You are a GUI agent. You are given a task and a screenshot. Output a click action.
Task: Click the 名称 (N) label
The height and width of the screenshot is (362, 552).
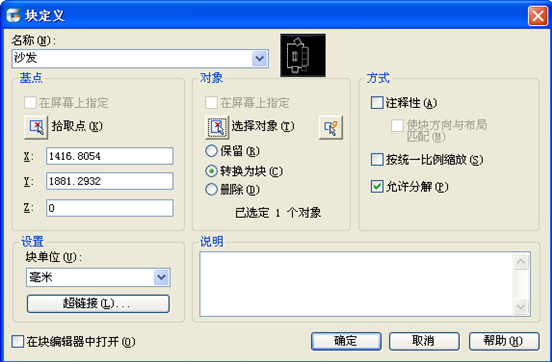tap(33, 40)
